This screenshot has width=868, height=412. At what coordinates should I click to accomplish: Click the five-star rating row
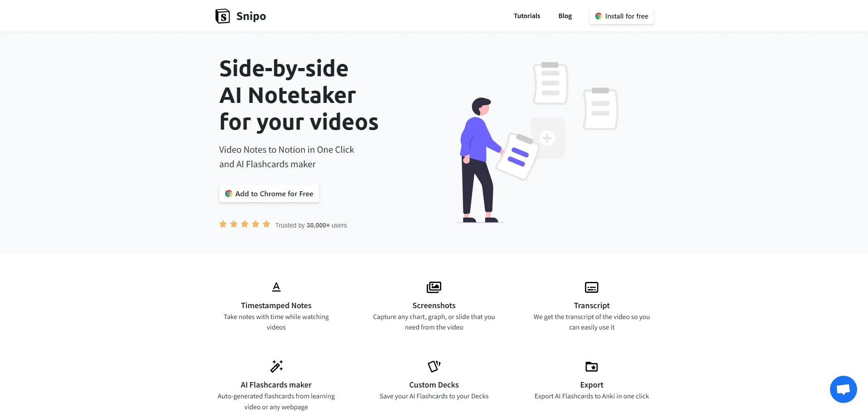pos(245,224)
